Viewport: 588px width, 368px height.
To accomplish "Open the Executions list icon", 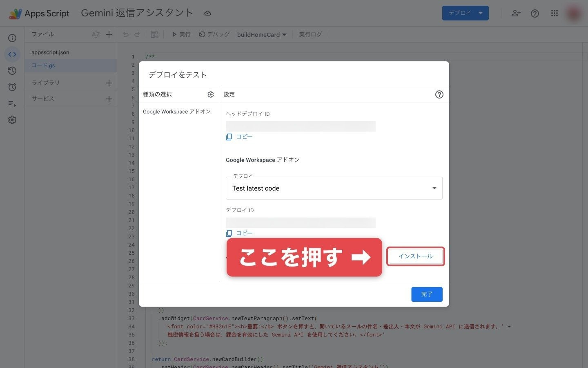I will pyautogui.click(x=12, y=103).
